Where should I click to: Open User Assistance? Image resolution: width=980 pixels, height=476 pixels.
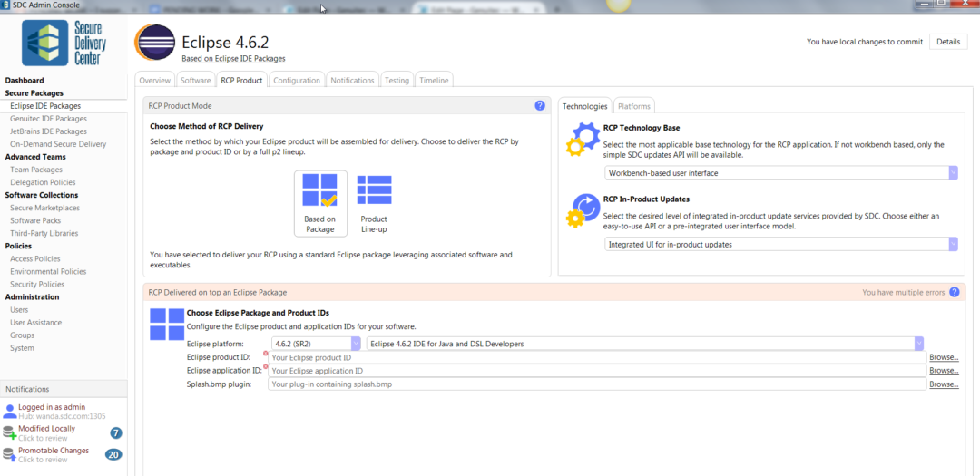(x=35, y=323)
